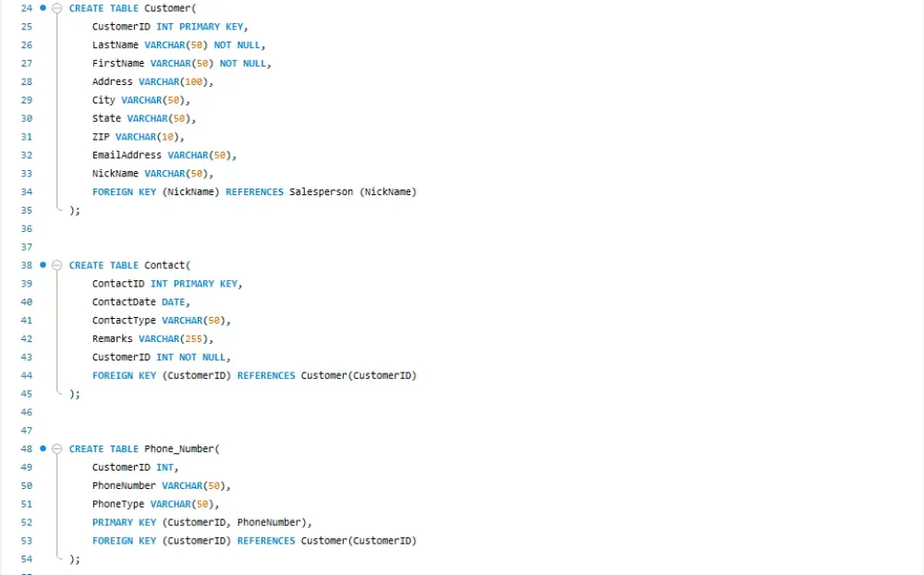The image size is (924, 575).
Task: Click closing parenthesis on line 54
Action: click(x=72, y=558)
